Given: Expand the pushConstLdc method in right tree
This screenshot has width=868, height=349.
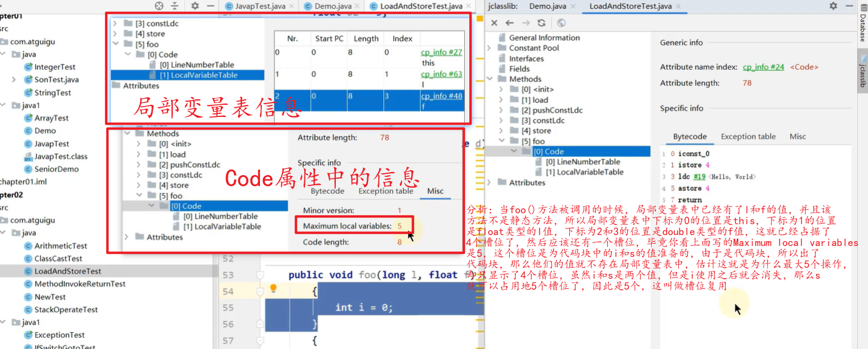Looking at the screenshot, I should pyautogui.click(x=501, y=110).
